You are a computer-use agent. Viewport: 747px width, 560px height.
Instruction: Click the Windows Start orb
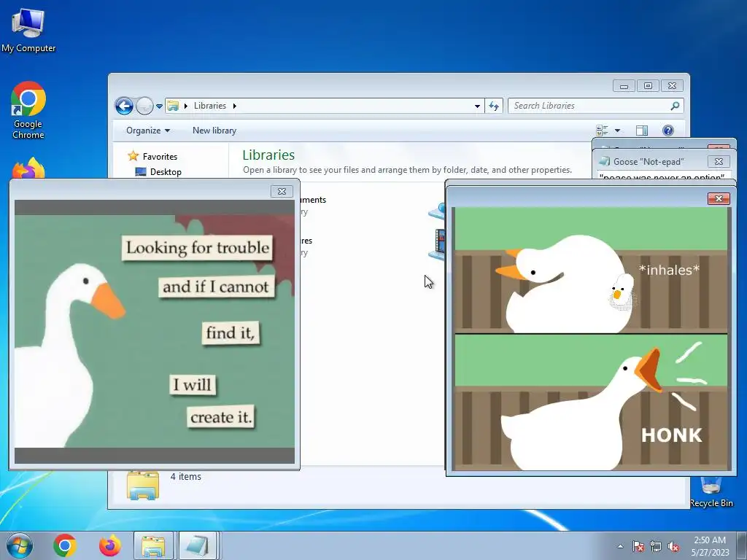(19, 545)
